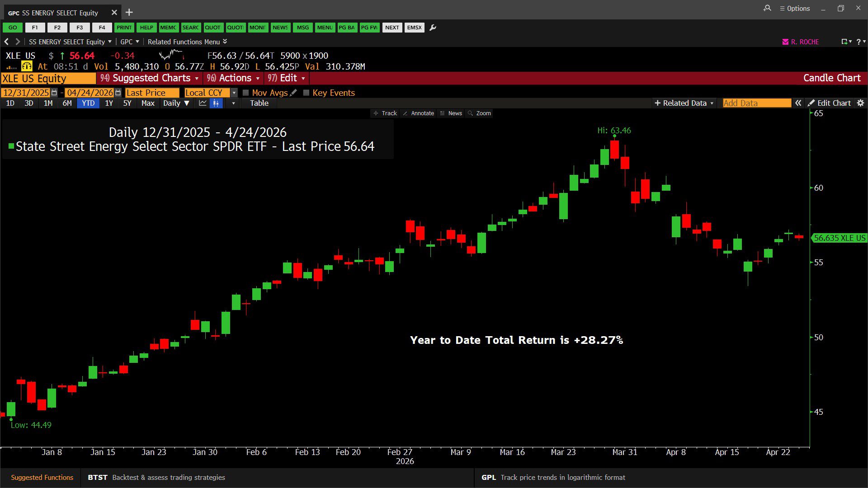Click the wrench customize toolbar icon
Viewport: 868px width, 488px height.
click(433, 28)
